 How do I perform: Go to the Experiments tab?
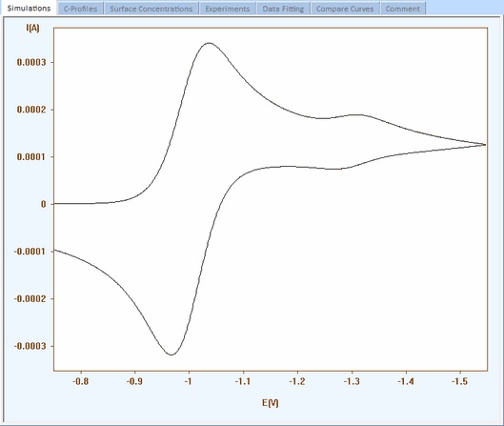(x=228, y=9)
